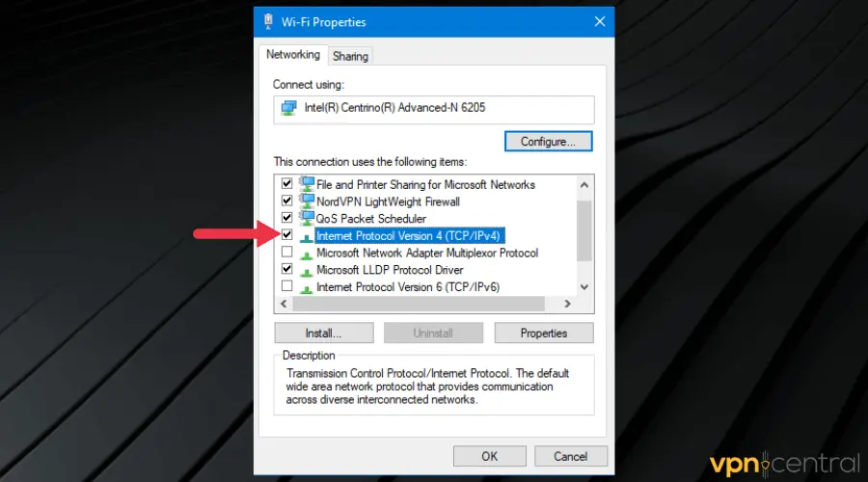
Task: Click the File and Printer Sharing icon
Action: coord(307,184)
